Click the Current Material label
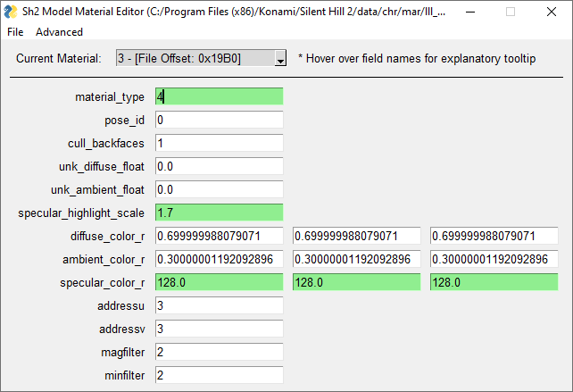 (x=59, y=59)
